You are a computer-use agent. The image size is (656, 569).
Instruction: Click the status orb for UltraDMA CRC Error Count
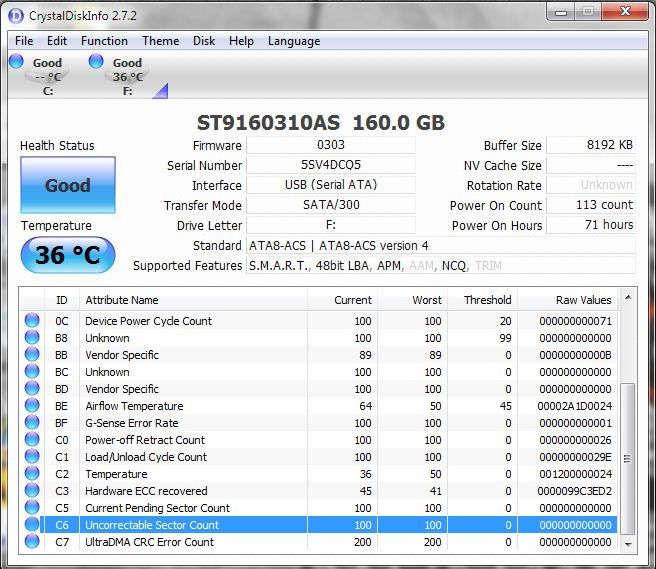(x=32, y=541)
